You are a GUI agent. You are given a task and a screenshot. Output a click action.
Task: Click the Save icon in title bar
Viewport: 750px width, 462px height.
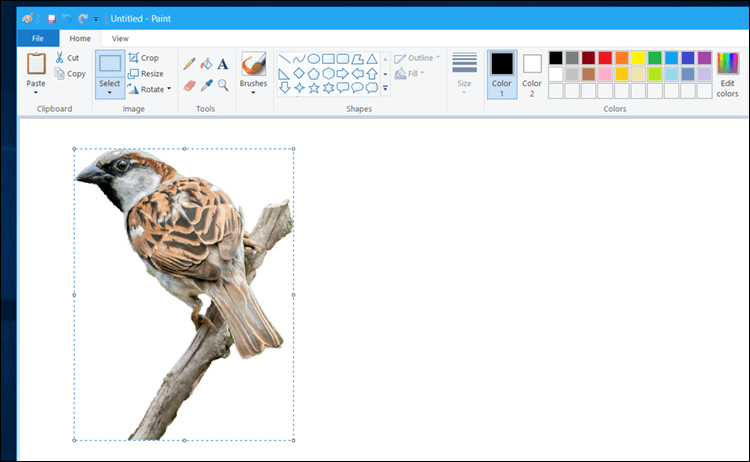(51, 19)
